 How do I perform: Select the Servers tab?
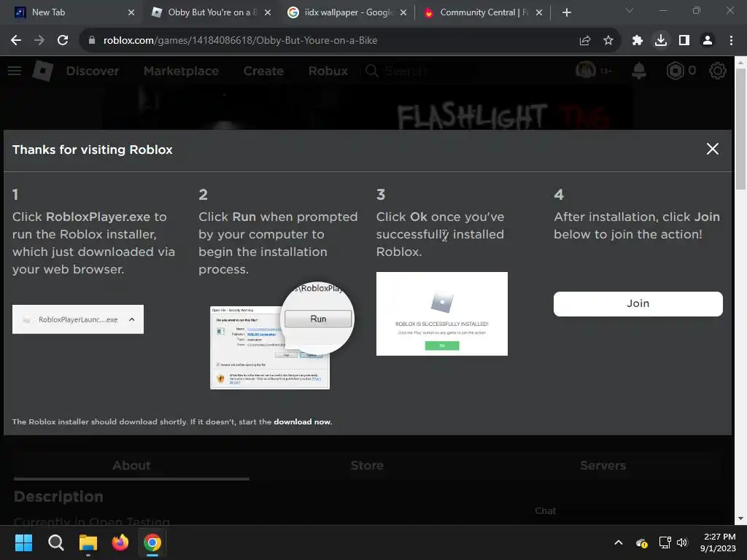pos(603,465)
